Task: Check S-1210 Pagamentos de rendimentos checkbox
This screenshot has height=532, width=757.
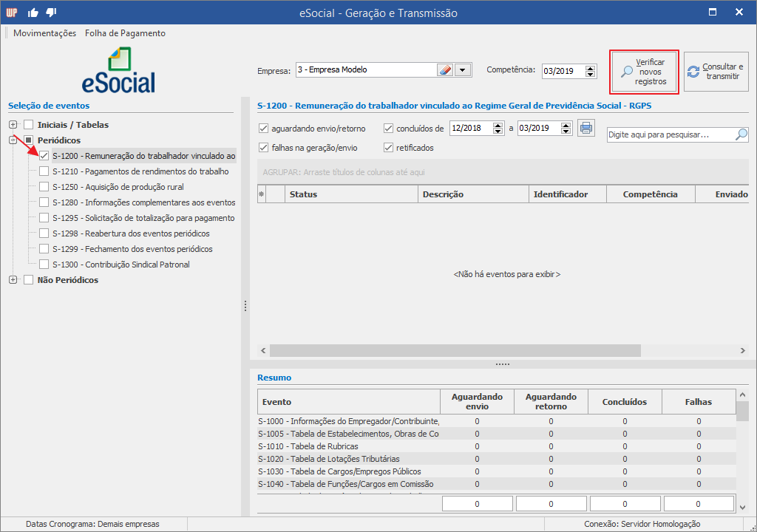Action: click(x=44, y=171)
